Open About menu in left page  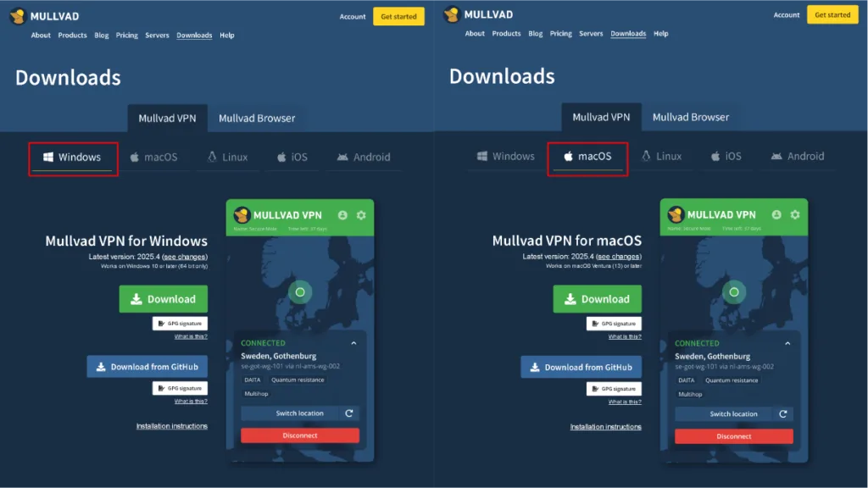(41, 35)
